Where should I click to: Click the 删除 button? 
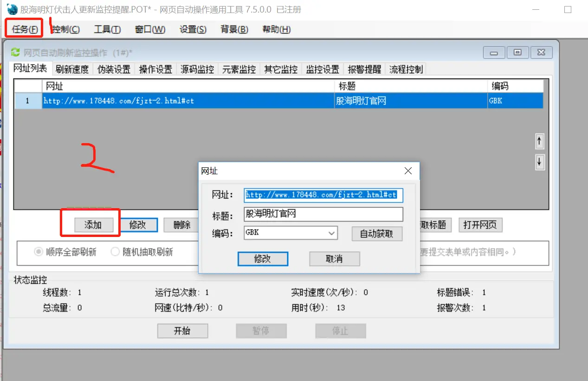[181, 225]
